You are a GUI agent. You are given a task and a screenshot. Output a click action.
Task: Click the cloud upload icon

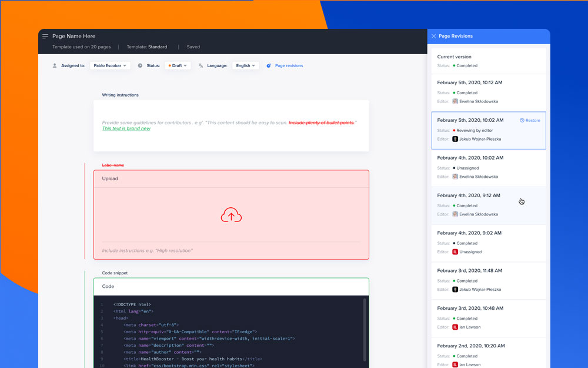(x=231, y=216)
